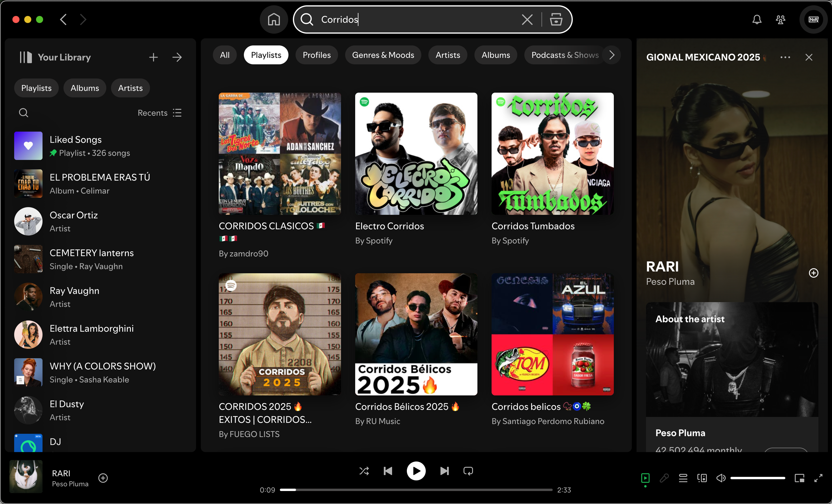Open Elettra Lamborghini artist entry
This screenshot has height=504, width=832.
100,335
